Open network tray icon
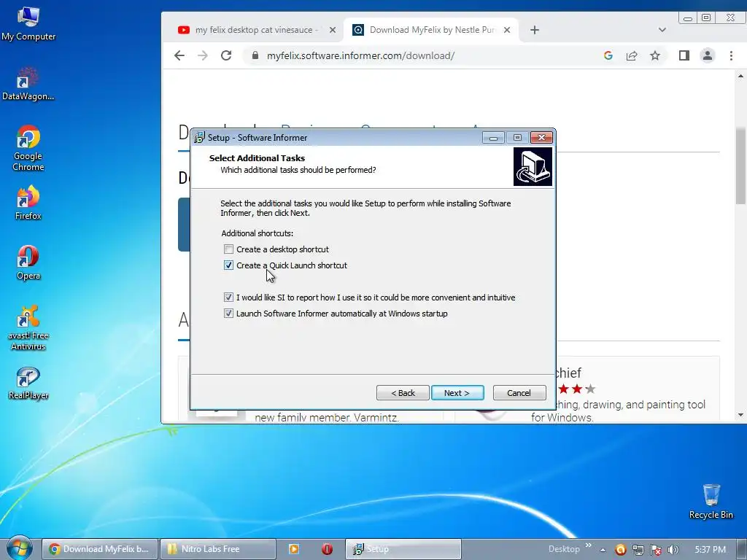747x560 pixels. click(x=638, y=550)
